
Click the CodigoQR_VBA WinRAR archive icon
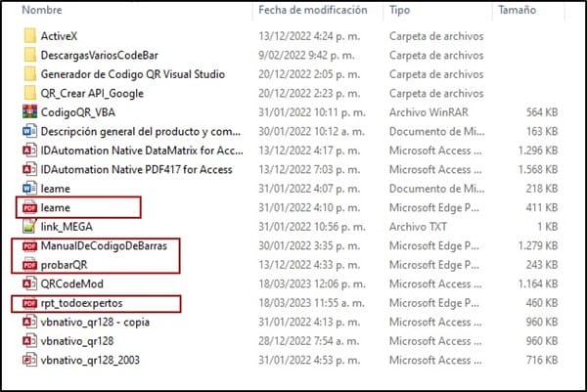coord(28,111)
